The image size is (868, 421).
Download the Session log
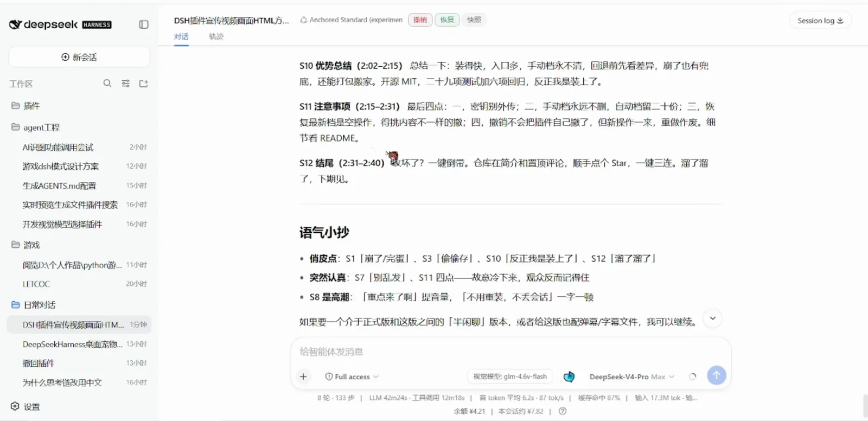tap(820, 21)
